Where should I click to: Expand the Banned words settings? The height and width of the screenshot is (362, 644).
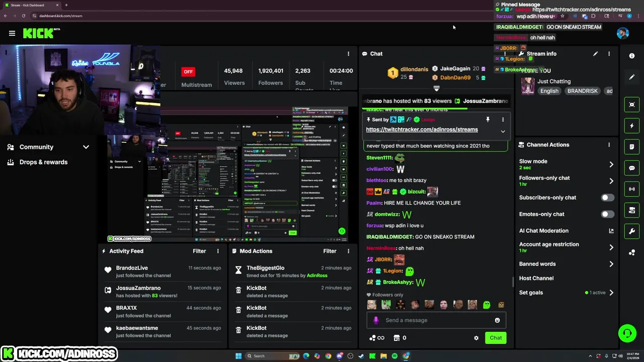pos(611,264)
